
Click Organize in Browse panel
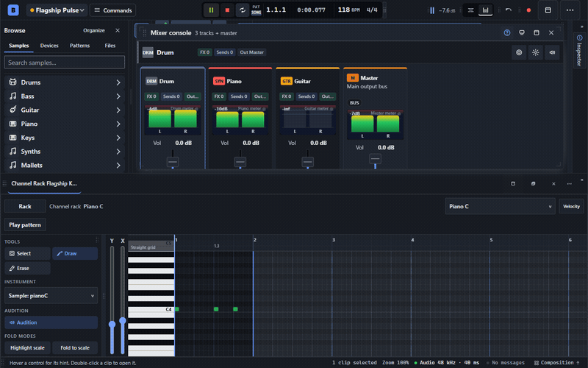tap(94, 30)
